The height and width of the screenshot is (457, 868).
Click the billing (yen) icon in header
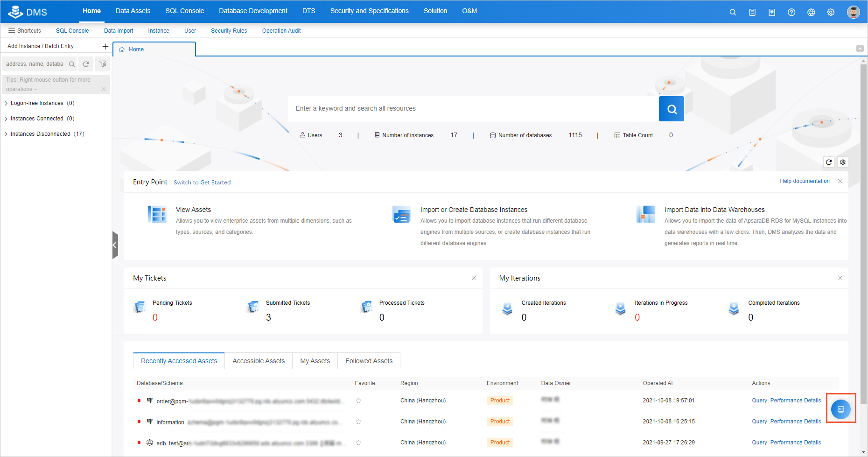[772, 12]
